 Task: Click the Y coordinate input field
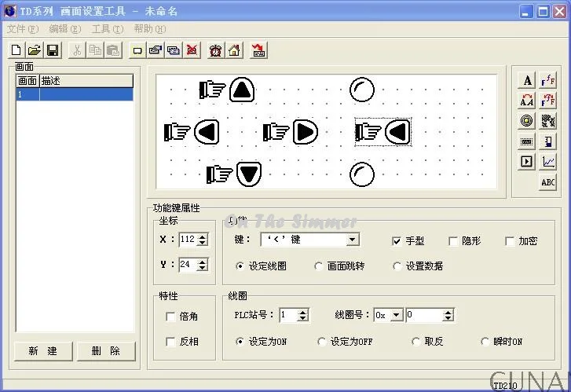point(189,265)
